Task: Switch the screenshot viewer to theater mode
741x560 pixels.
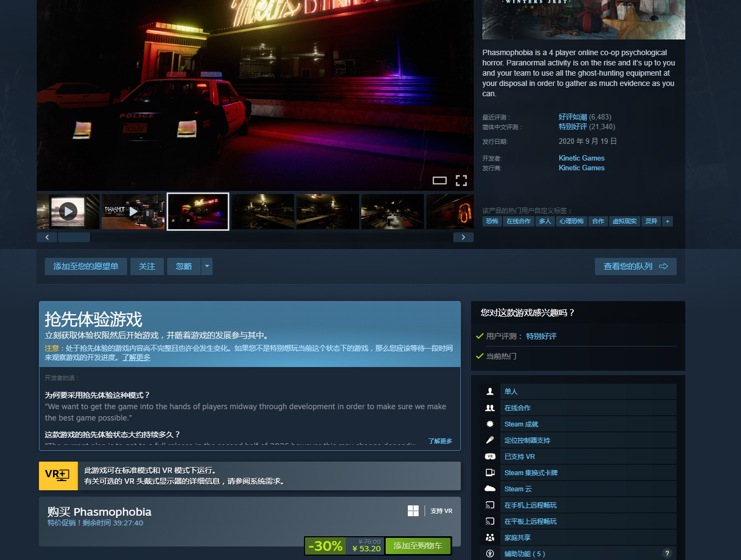Action: (440, 181)
